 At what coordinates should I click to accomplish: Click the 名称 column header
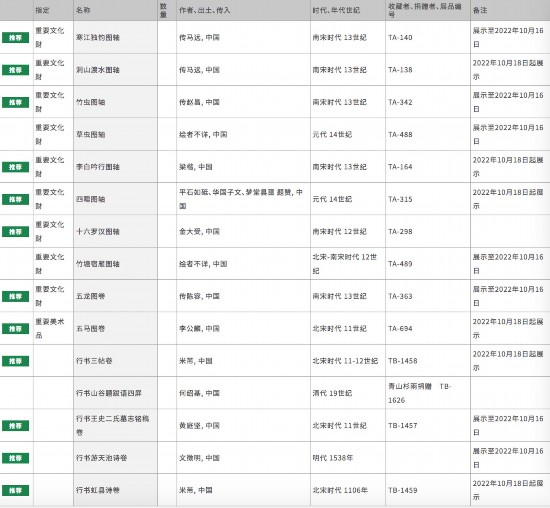pos(83,10)
